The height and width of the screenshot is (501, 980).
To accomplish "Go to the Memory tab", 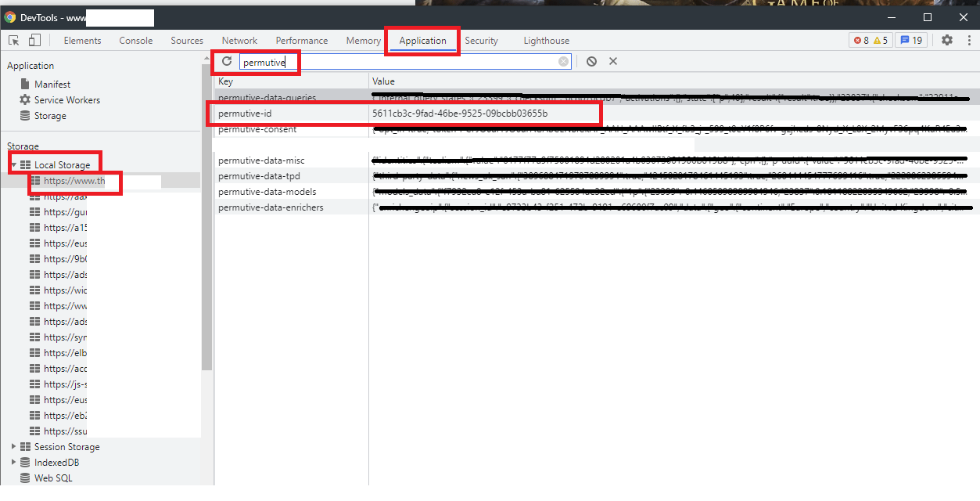I will pyautogui.click(x=364, y=41).
